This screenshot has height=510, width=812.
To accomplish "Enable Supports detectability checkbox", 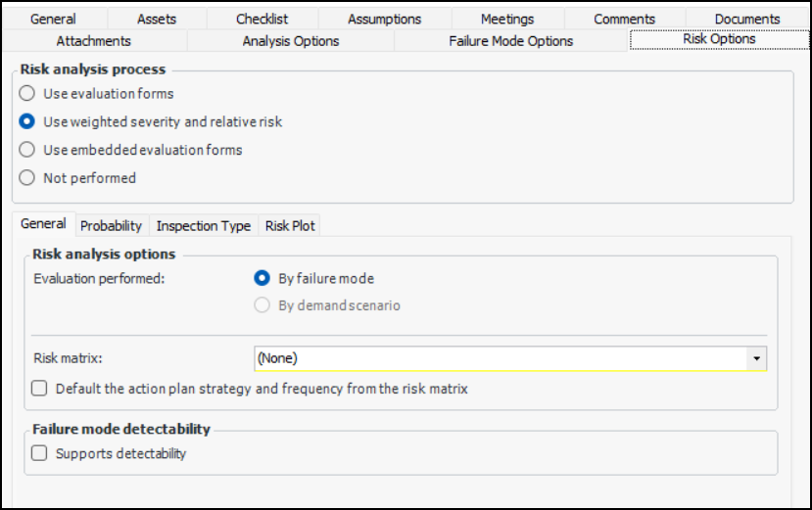I will [39, 453].
